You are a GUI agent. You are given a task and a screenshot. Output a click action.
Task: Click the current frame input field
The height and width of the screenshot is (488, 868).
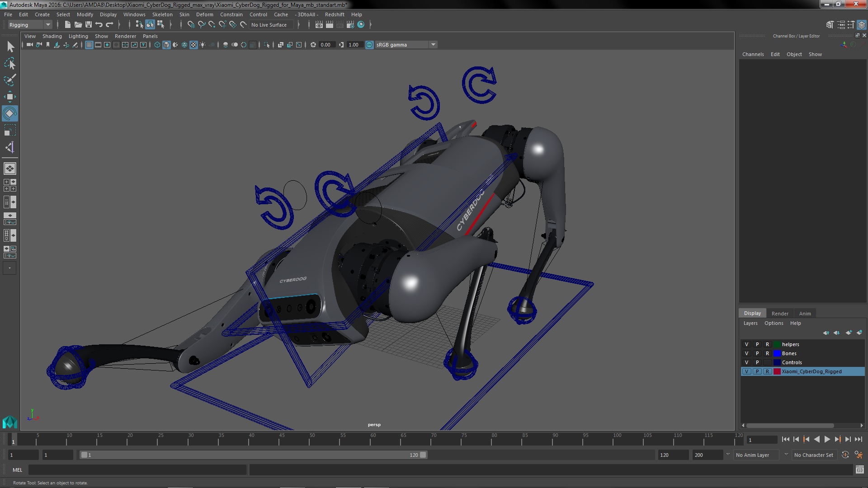(762, 440)
